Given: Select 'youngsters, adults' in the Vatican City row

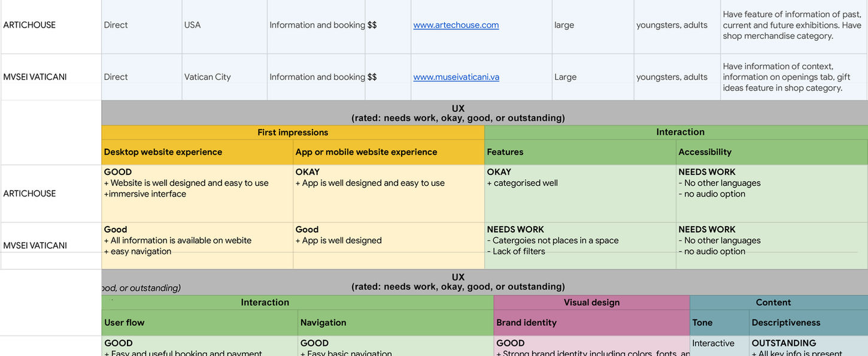Looking at the screenshot, I should point(677,77).
